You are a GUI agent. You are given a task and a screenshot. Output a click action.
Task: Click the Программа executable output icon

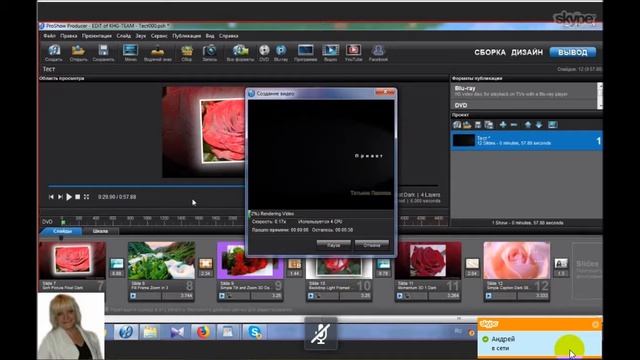[305, 53]
